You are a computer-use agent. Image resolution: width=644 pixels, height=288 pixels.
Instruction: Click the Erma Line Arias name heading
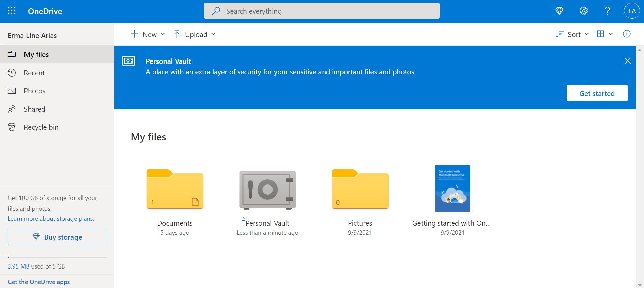pos(32,35)
